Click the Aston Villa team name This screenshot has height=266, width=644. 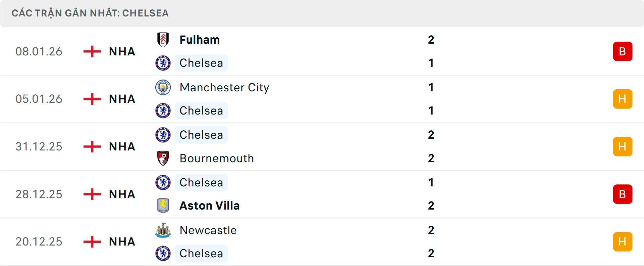[210, 206]
